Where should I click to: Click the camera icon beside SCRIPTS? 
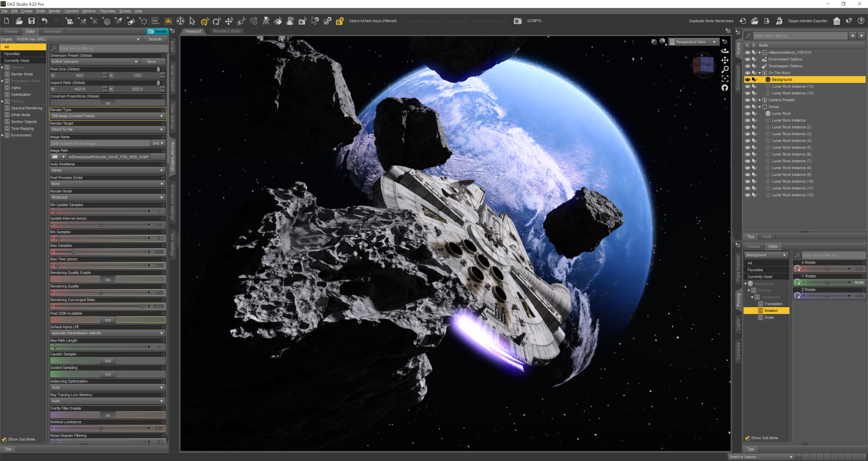pos(518,21)
